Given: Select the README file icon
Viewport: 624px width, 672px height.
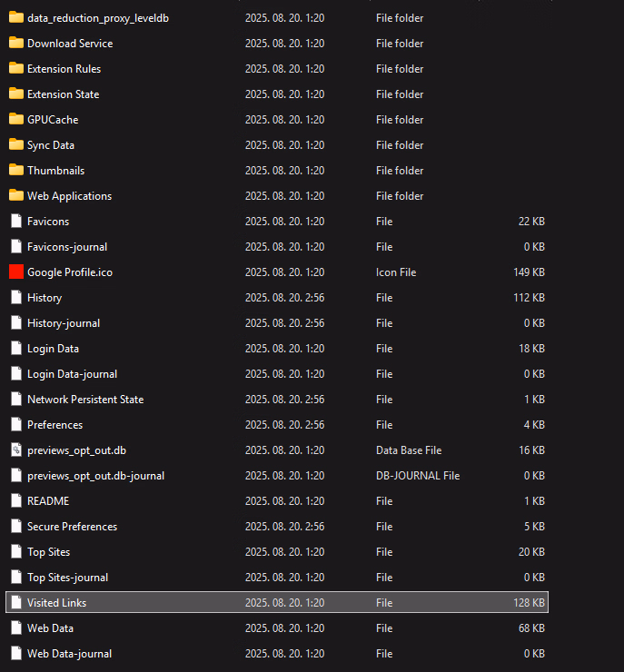Looking at the screenshot, I should coord(15,500).
